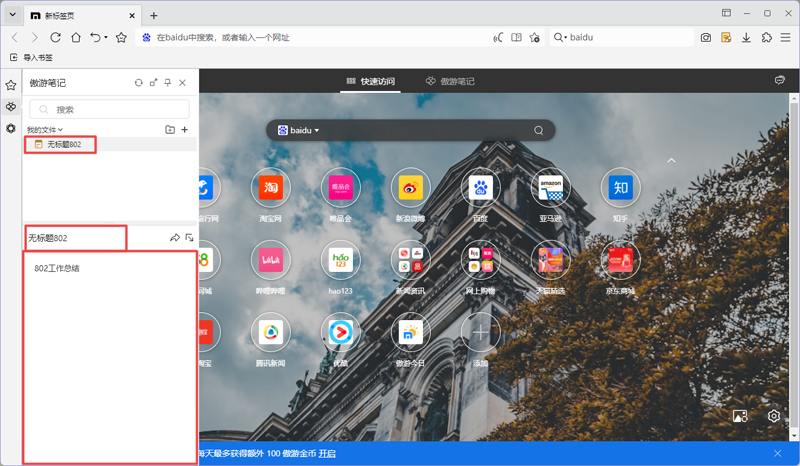
Task: Open the Zhihu (知) quick access tile
Action: pyautogui.click(x=620, y=187)
